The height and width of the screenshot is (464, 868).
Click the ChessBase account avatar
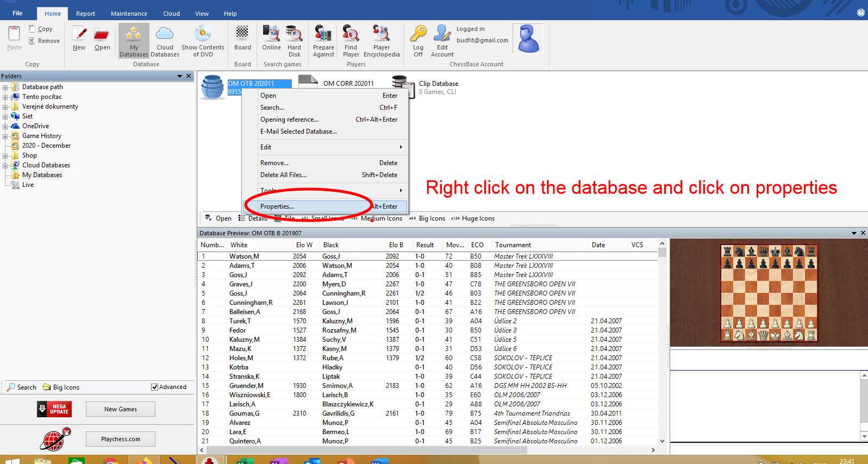tap(528, 39)
